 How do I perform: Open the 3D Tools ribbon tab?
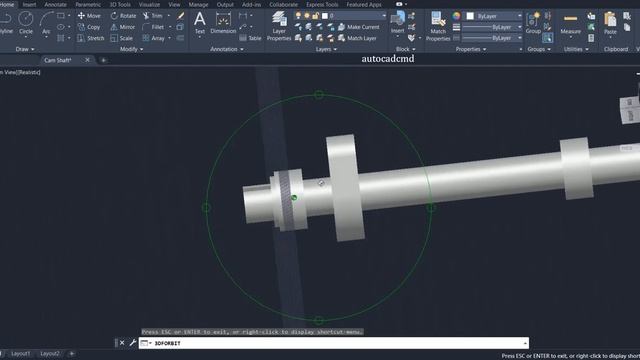[x=120, y=4]
